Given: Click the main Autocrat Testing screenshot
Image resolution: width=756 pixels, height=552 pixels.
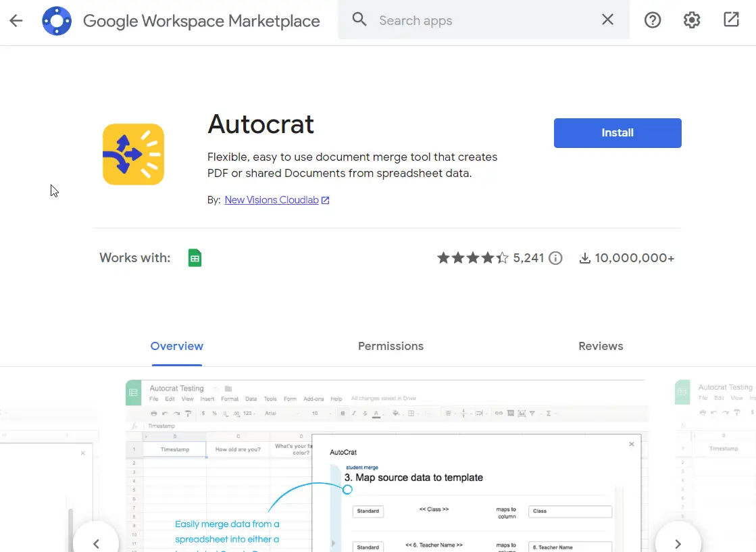Looking at the screenshot, I should pyautogui.click(x=387, y=466).
